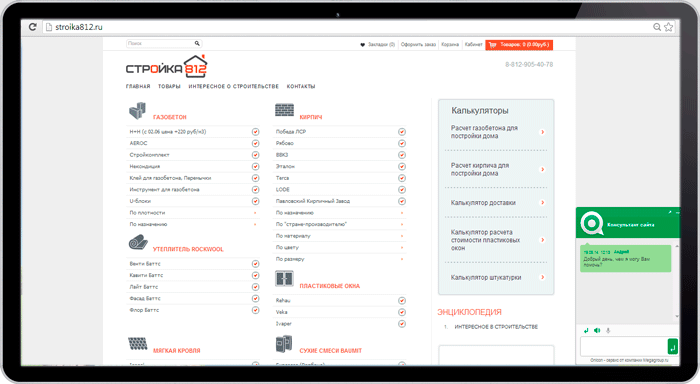Click check mark next to Стройкомплект
700x384 pixels.
[x=255, y=155]
